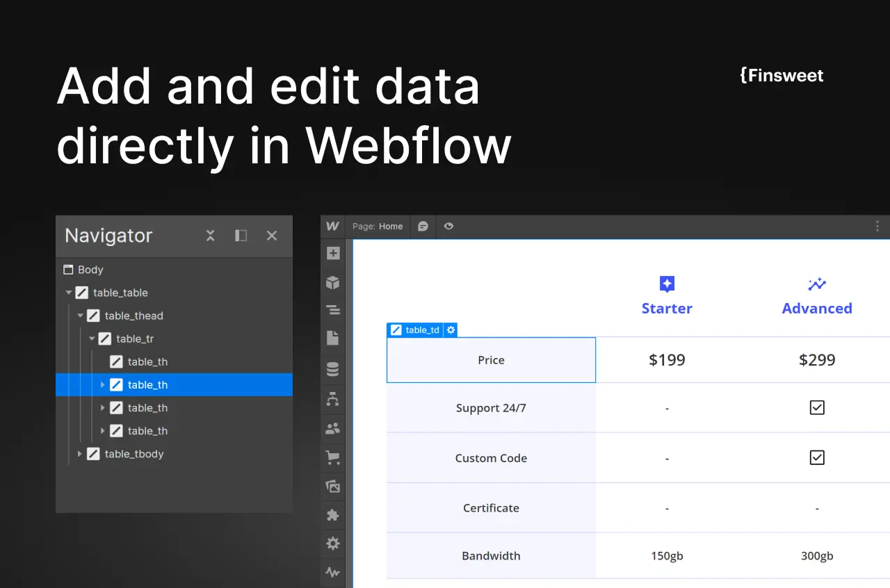
Task: Click the Webflow W logo icon
Action: click(x=333, y=226)
